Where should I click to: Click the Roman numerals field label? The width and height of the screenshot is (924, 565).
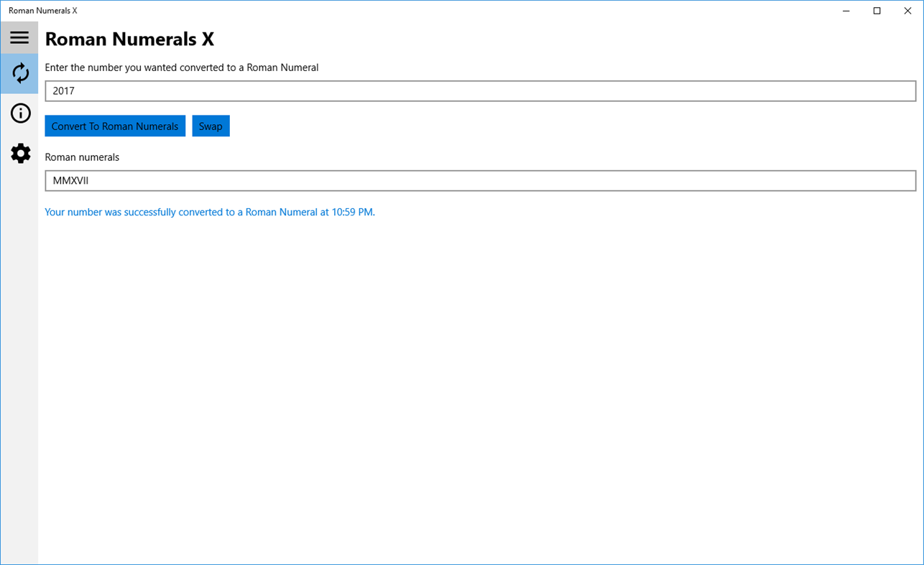point(81,157)
